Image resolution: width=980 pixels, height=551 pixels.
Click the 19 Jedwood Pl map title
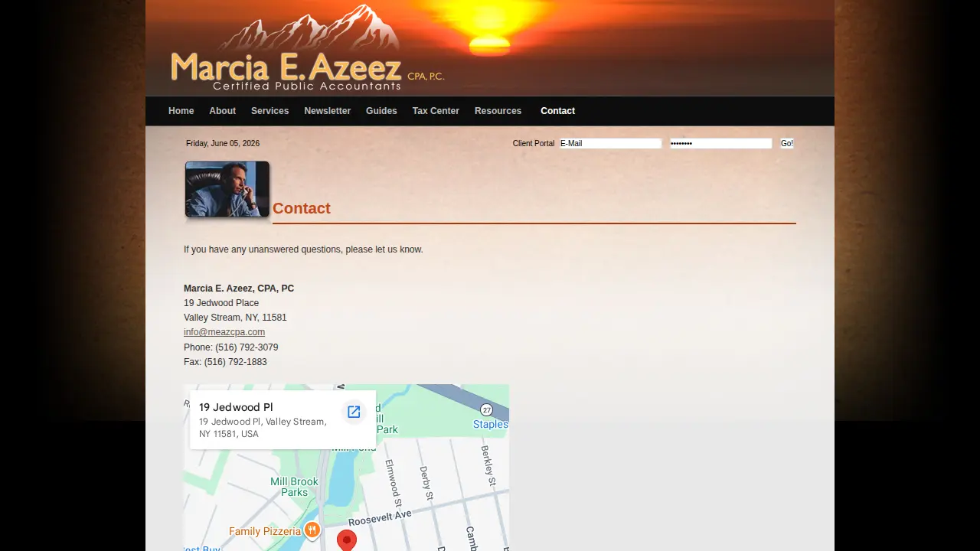click(236, 407)
